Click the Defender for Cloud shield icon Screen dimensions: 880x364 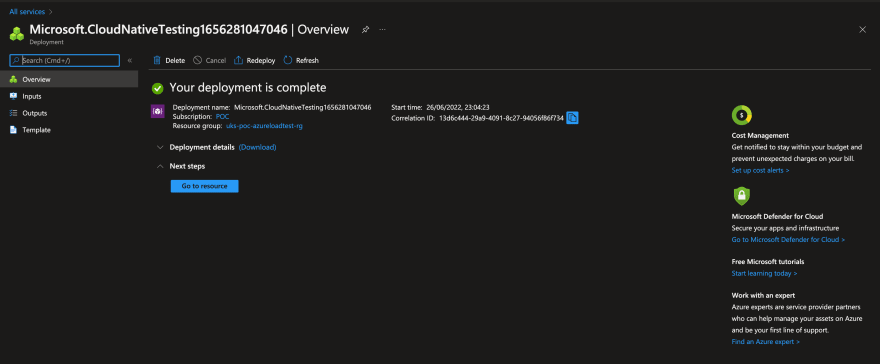(741, 196)
